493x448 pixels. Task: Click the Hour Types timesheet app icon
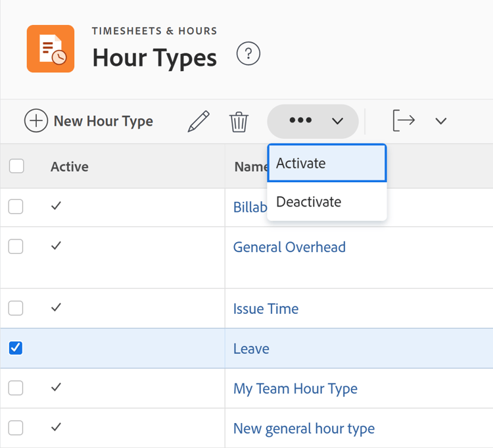point(50,49)
